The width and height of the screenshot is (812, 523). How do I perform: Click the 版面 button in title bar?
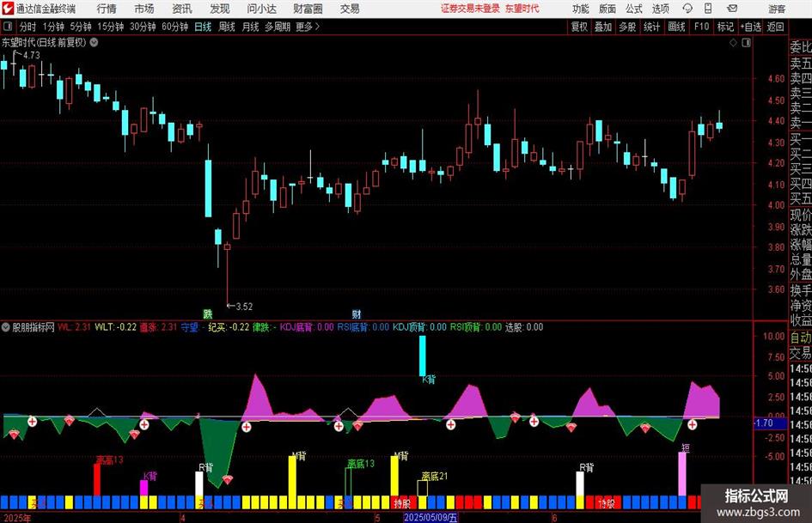pos(607,9)
